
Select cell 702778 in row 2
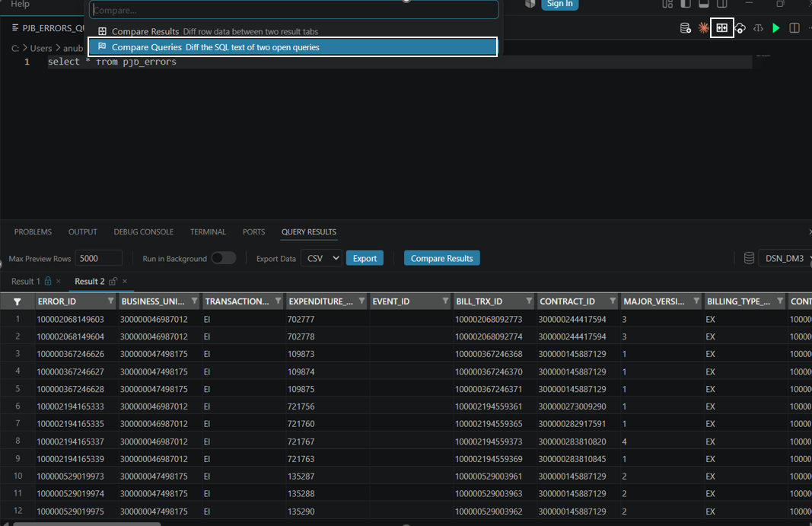click(301, 337)
